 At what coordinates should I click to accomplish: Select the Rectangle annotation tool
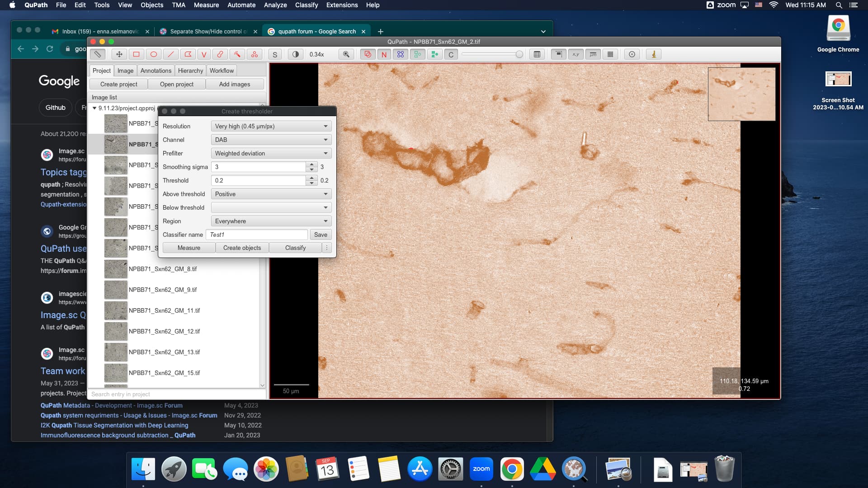click(136, 54)
